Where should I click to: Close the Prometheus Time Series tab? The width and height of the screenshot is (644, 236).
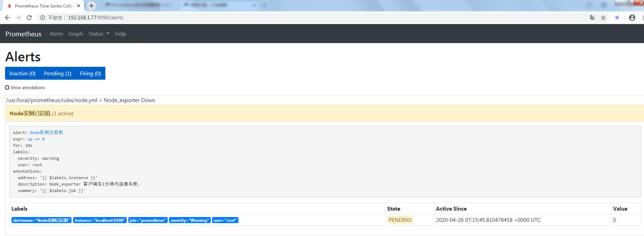[x=79, y=6]
